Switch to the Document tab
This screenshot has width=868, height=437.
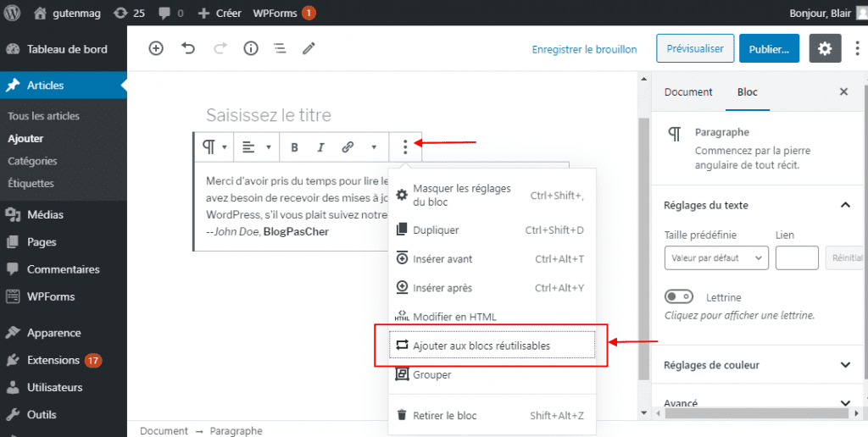tap(688, 92)
